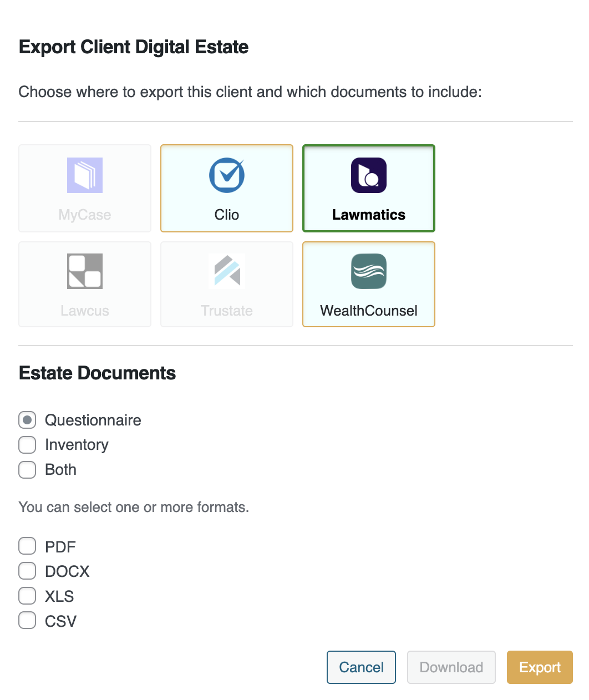Check the XLS format box
The width and height of the screenshot is (589, 700).
pos(27,596)
